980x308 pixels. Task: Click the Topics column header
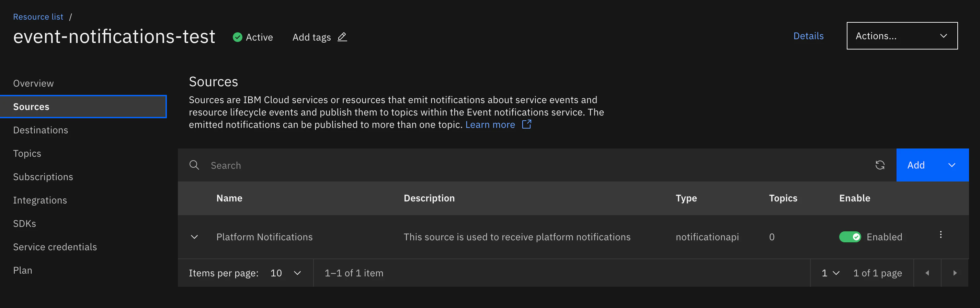click(783, 198)
